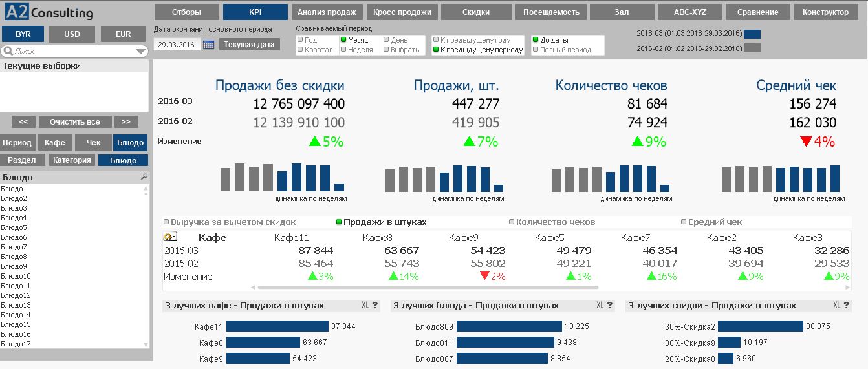
Task: Open help icon on '3 лучших скидки' chart
Action: coord(845,306)
